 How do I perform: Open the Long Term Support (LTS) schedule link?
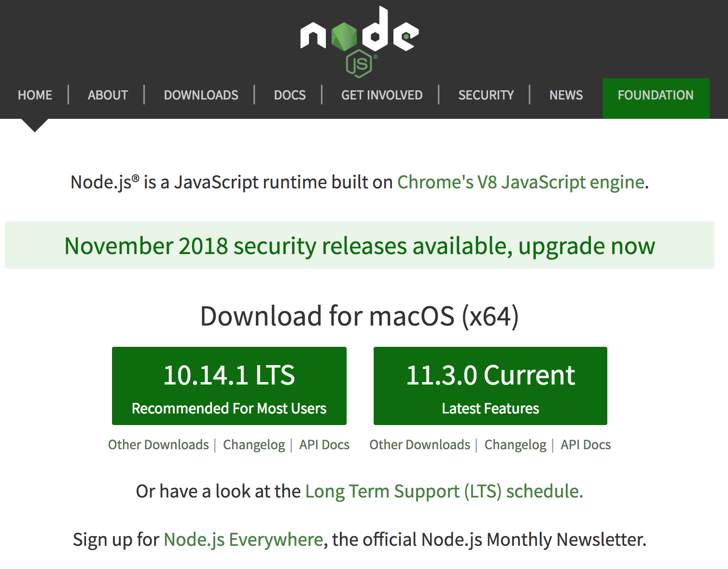tap(444, 491)
